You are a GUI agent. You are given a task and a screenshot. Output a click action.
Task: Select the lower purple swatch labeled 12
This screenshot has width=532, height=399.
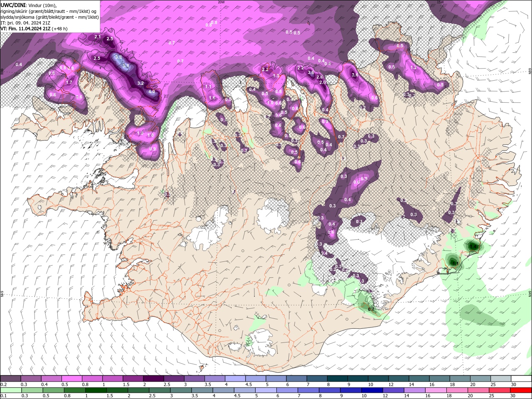click(x=393, y=390)
